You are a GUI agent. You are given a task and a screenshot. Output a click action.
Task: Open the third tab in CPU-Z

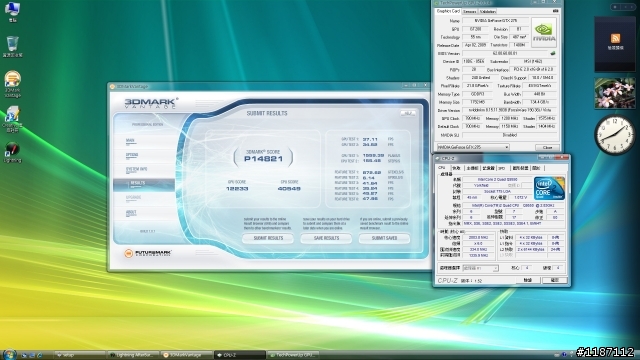[472, 168]
